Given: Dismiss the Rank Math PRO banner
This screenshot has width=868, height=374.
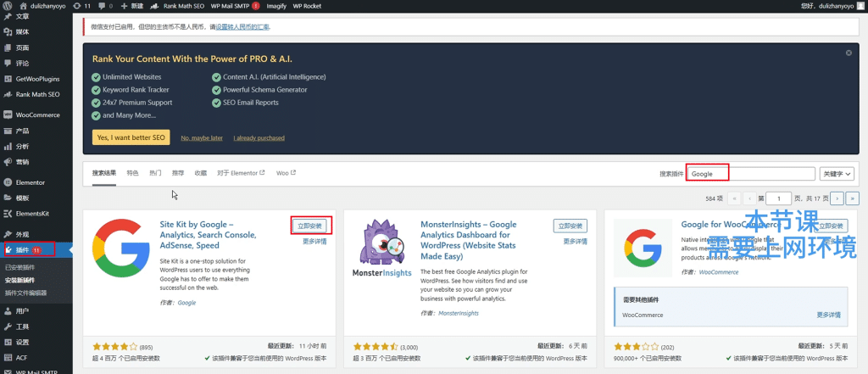Looking at the screenshot, I should click(x=849, y=53).
